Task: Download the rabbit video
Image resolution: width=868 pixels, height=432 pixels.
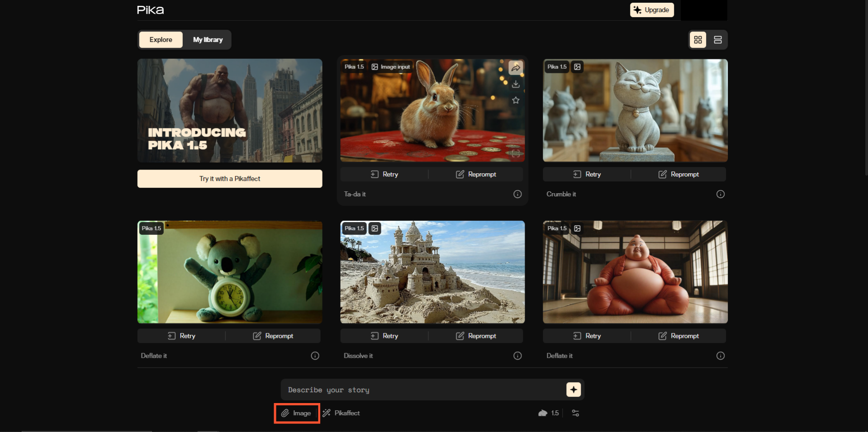Action: click(x=516, y=84)
